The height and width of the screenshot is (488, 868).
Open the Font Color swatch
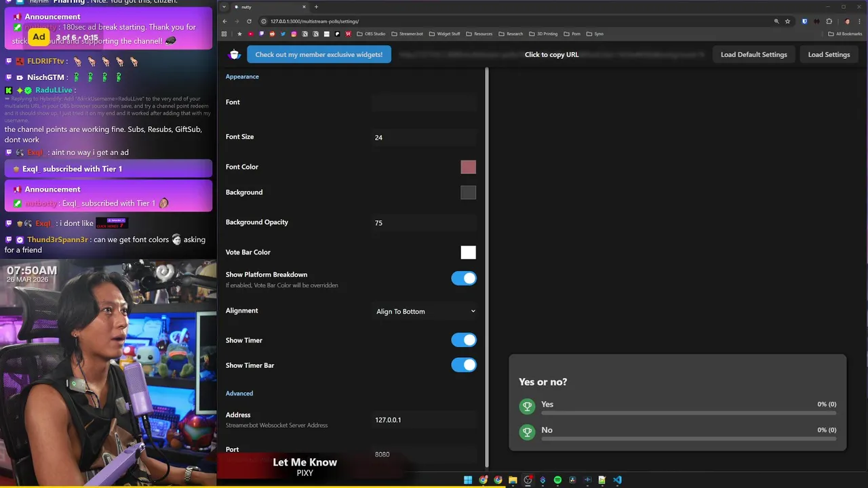468,167
